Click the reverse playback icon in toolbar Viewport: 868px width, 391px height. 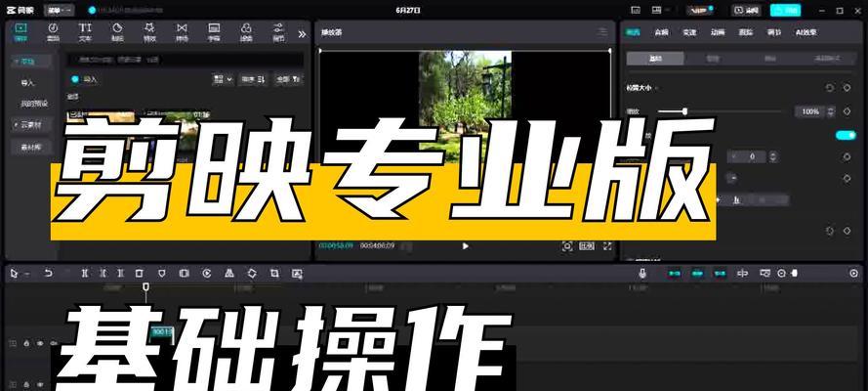point(206,273)
